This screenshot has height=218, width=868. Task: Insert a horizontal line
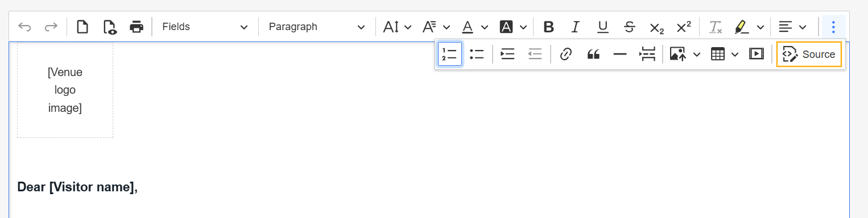tap(620, 54)
